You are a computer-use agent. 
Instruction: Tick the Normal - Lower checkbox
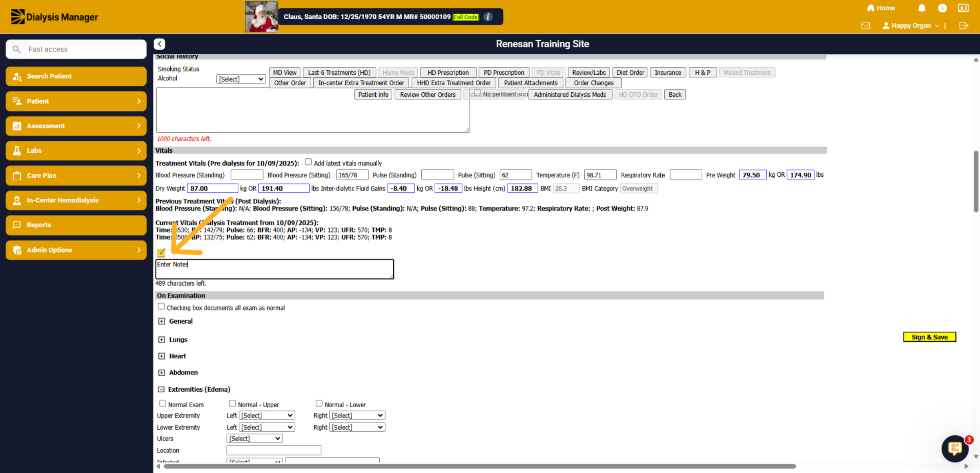pyautogui.click(x=319, y=403)
